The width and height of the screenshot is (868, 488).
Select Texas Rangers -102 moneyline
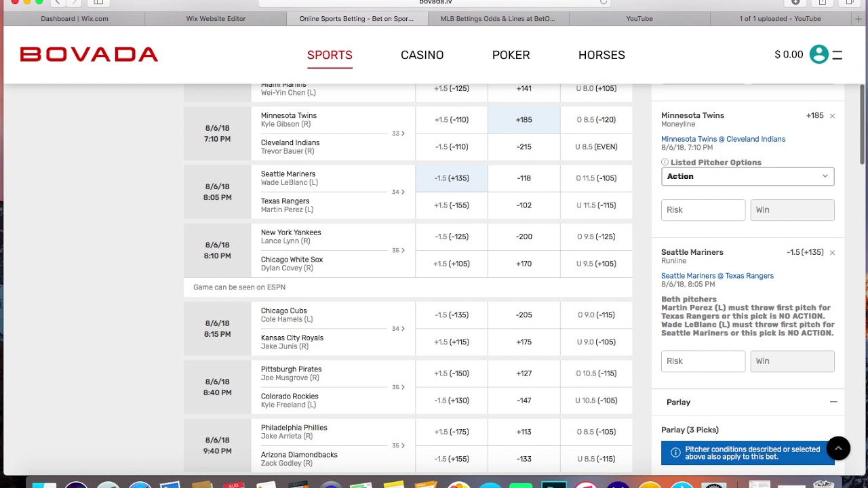[x=524, y=205]
